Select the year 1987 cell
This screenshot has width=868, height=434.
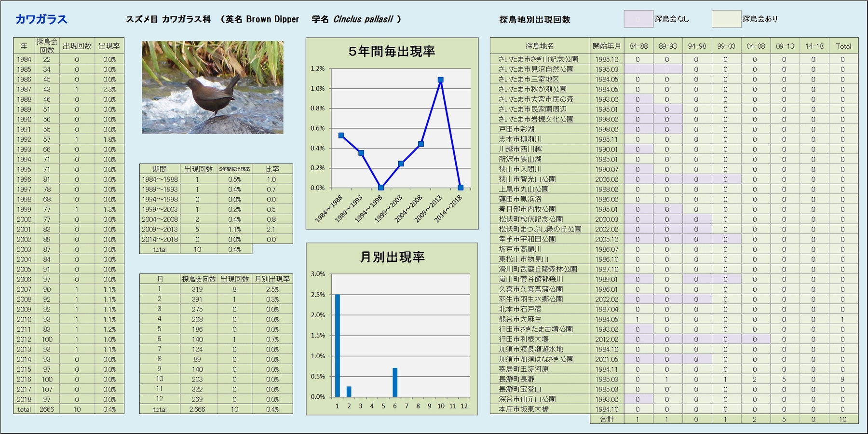click(24, 90)
